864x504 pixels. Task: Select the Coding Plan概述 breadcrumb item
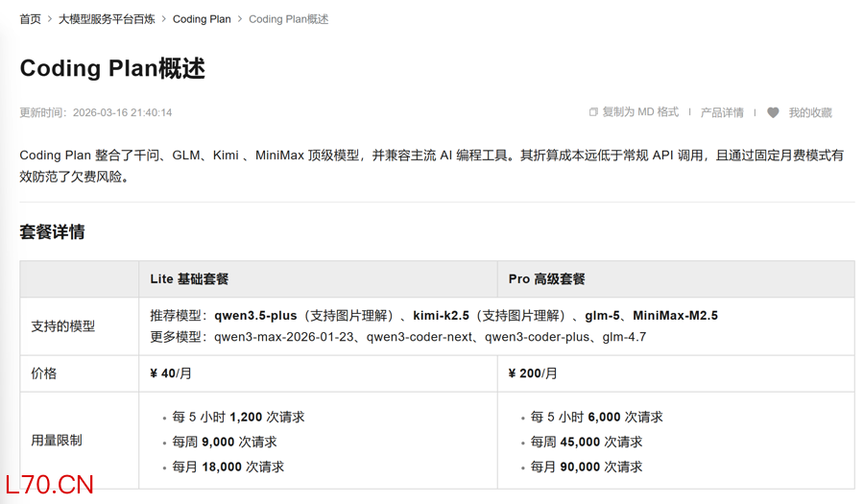click(x=288, y=19)
